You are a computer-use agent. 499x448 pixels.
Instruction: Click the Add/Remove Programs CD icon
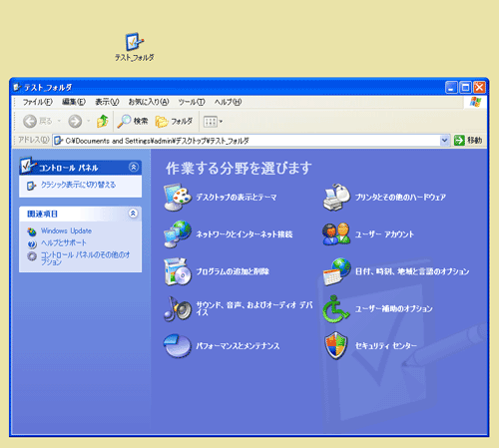point(178,271)
